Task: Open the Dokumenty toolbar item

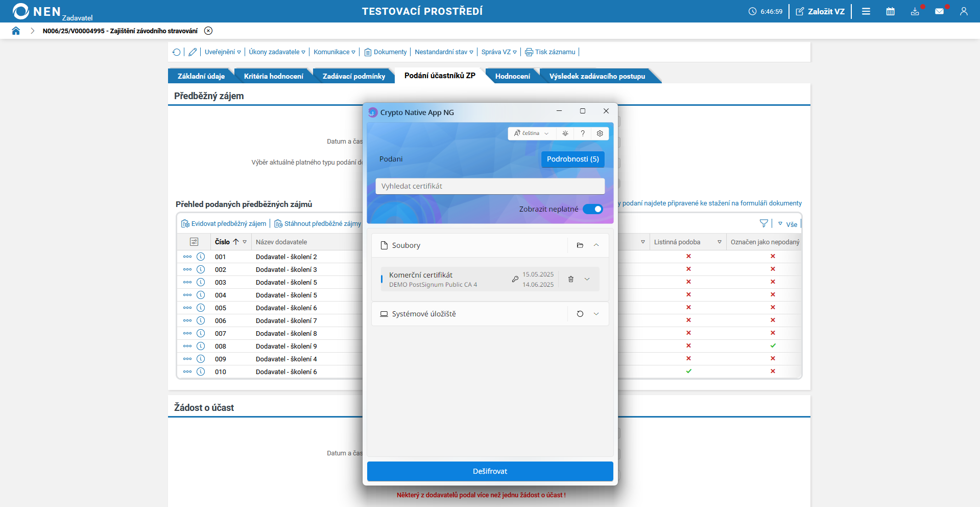Action: [386, 52]
